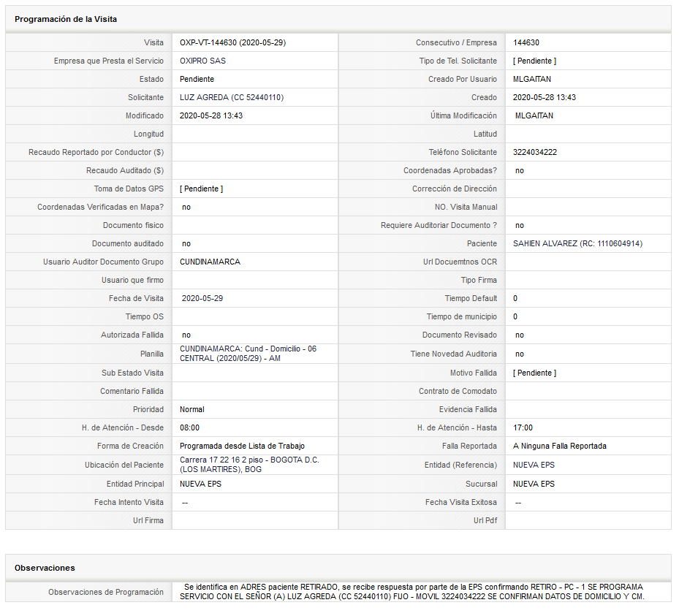Click the Teléfono Solicitante number 3224034222
Image resolution: width=679 pixels, height=616 pixels.
click(535, 152)
